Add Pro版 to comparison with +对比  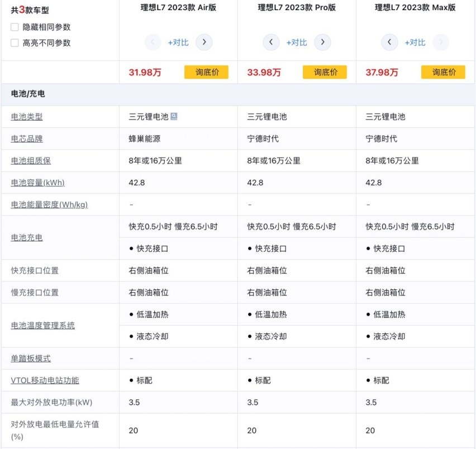coord(297,42)
